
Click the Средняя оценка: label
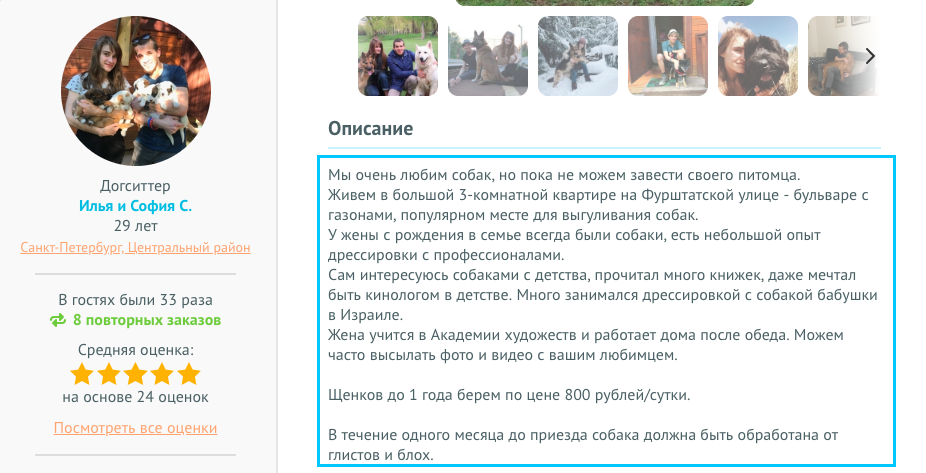(x=135, y=350)
